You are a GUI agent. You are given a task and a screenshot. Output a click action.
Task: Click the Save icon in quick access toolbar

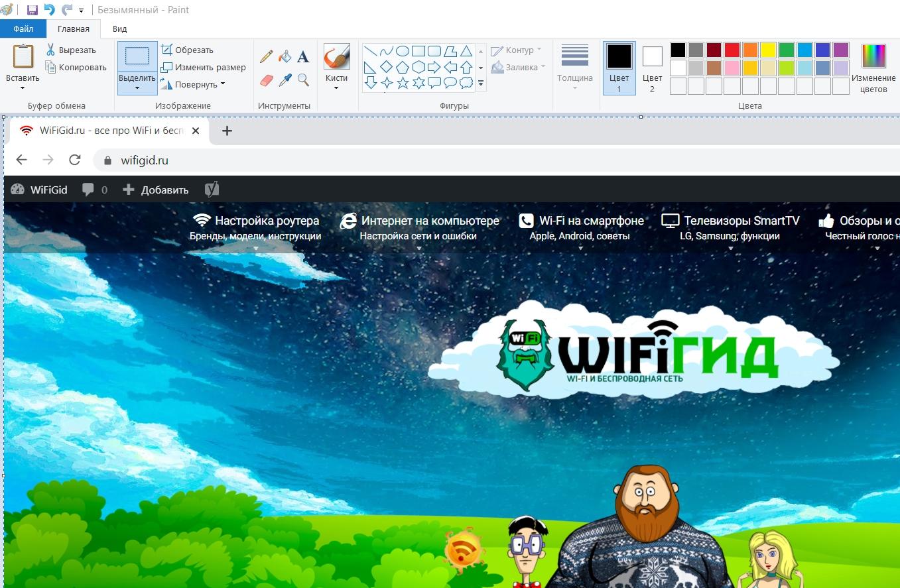32,10
